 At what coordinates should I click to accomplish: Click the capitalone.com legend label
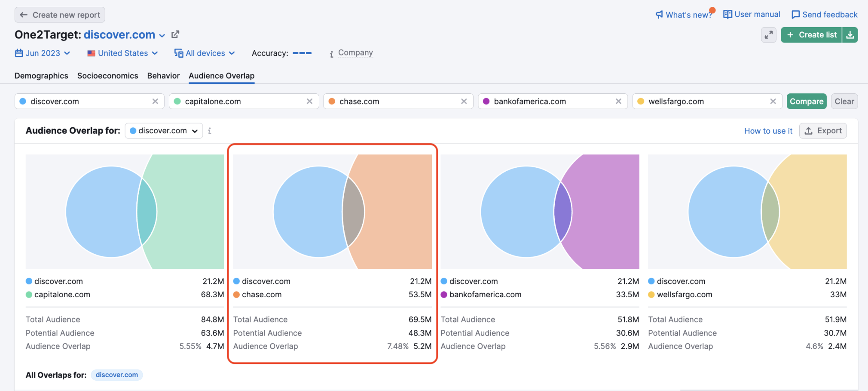pyautogui.click(x=62, y=294)
